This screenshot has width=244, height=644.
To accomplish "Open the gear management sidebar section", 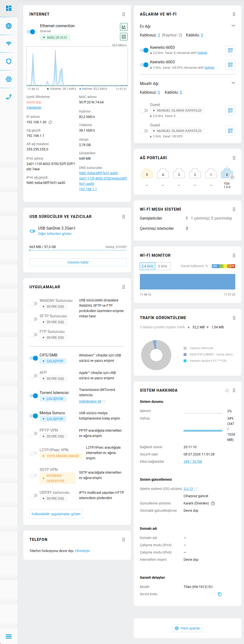I will (9, 79).
